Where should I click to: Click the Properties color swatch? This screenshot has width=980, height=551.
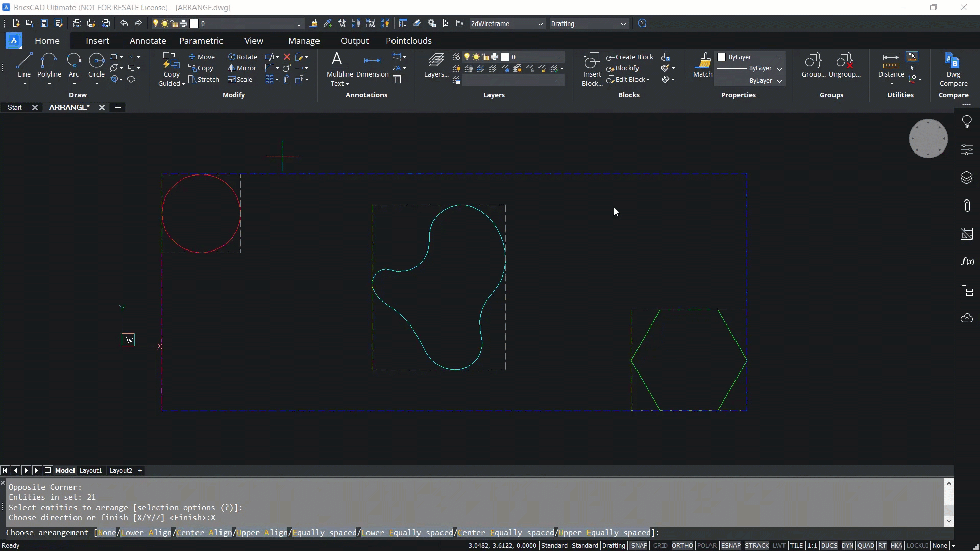[x=722, y=57]
